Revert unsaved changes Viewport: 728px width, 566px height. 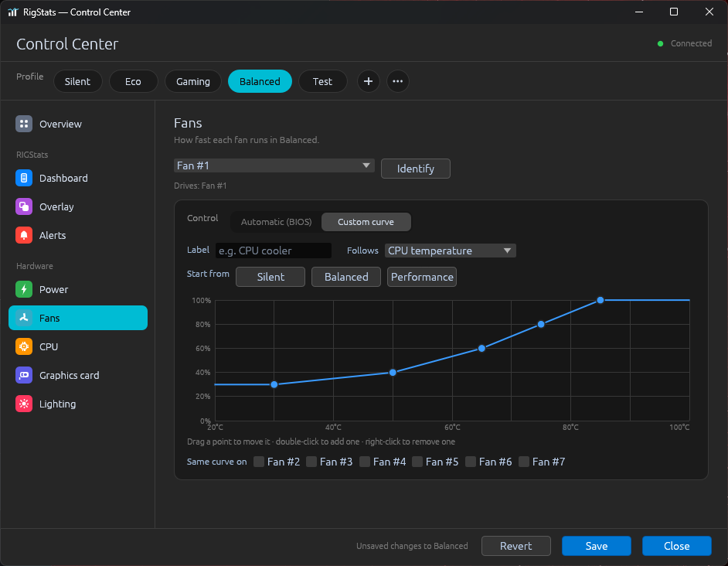point(515,546)
